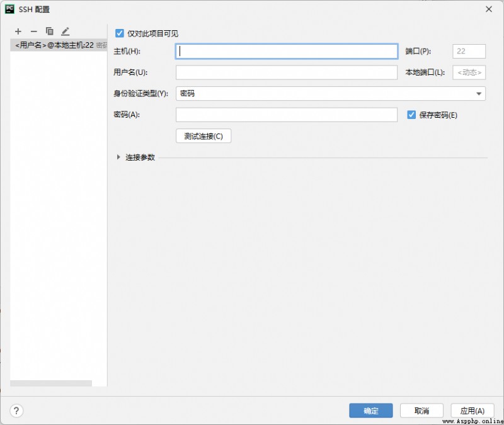Toggle 仅对此项目可见 checkbox
Image resolution: width=504 pixels, height=425 pixels.
pyautogui.click(x=119, y=33)
